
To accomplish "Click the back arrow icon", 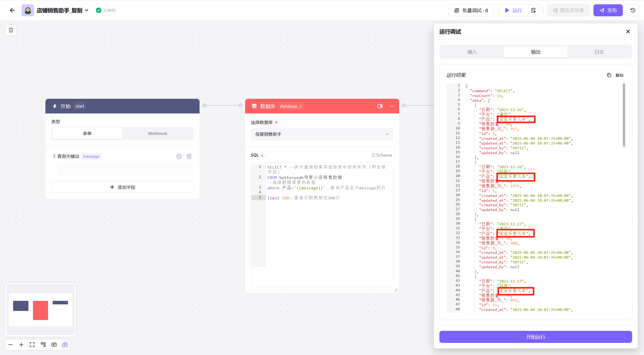I will click(x=12, y=10).
